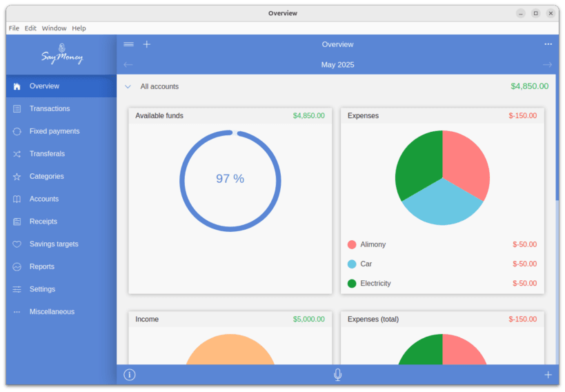Image resolution: width=565 pixels, height=392 pixels.
Task: Click the plus icon in top header
Action: tap(147, 44)
